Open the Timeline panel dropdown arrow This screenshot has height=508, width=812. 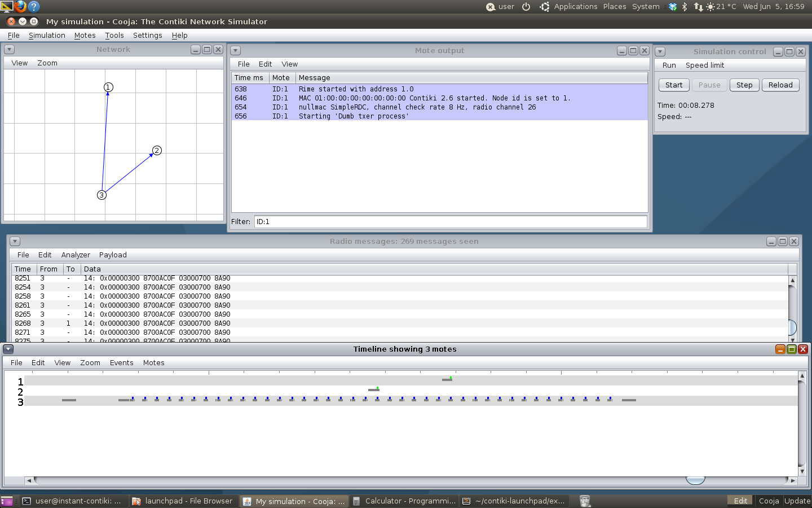coord(8,349)
